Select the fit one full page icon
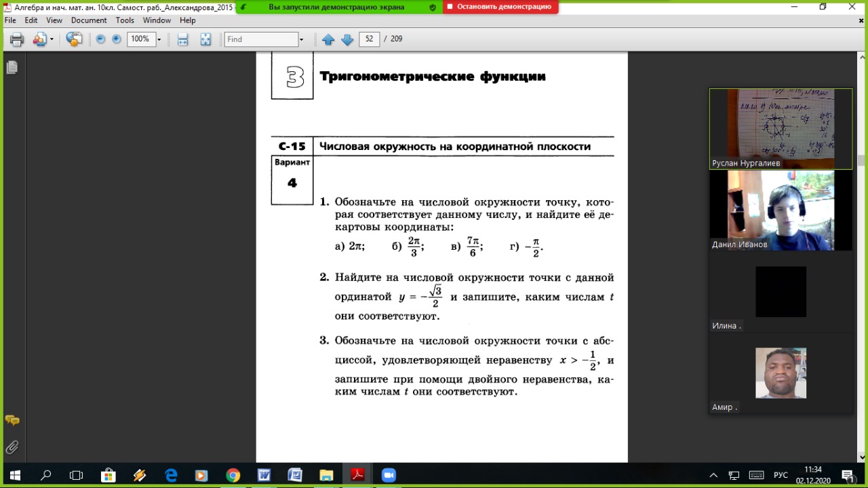This screenshot has height=488, width=868. point(205,39)
